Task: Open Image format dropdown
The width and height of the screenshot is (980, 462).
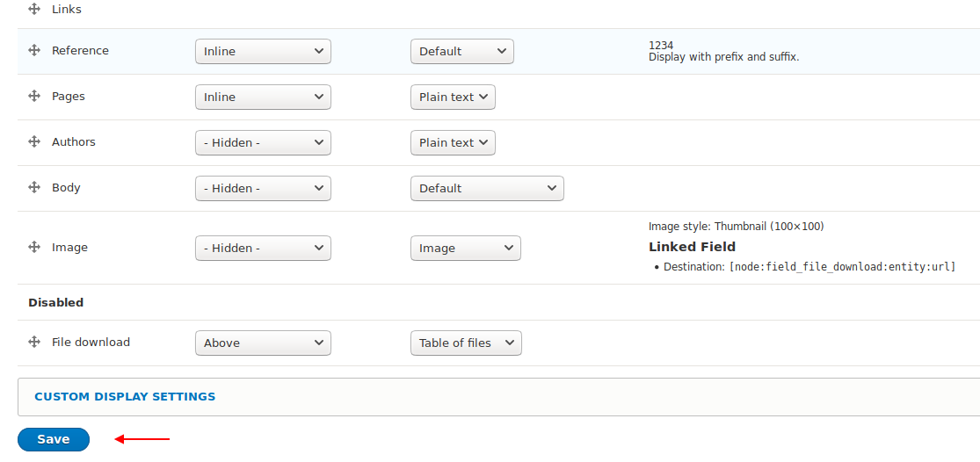Action: 465,249
